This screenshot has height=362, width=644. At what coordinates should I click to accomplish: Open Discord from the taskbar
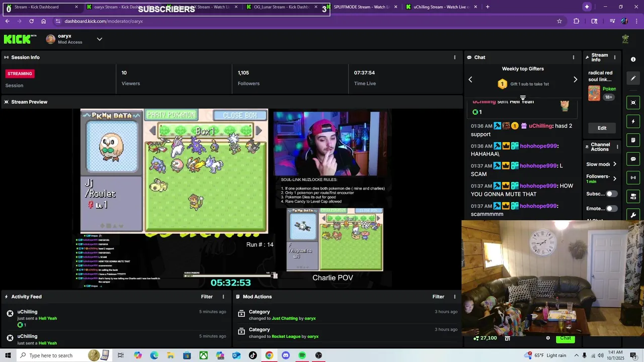pyautogui.click(x=286, y=355)
